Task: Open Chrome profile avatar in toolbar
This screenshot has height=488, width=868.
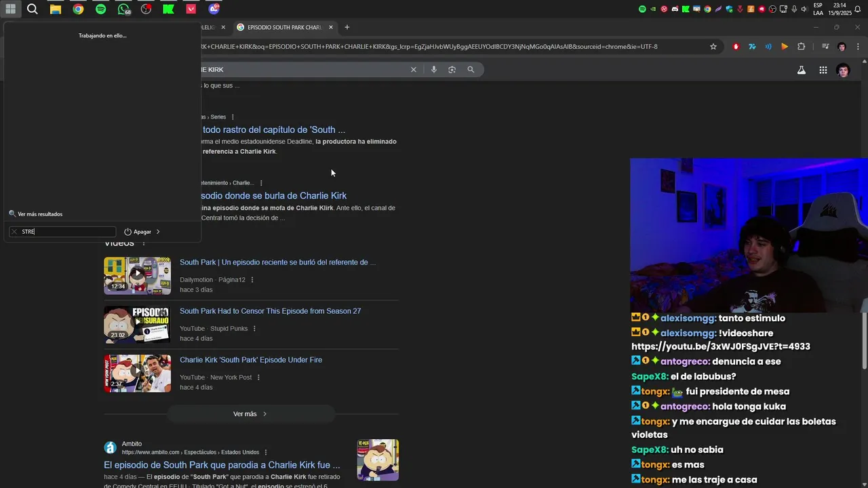Action: 842,47
